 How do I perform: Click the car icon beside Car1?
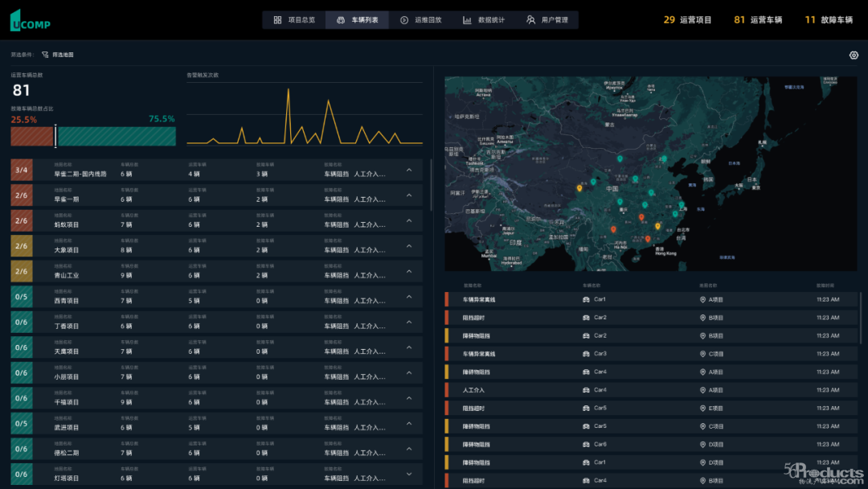(586, 300)
